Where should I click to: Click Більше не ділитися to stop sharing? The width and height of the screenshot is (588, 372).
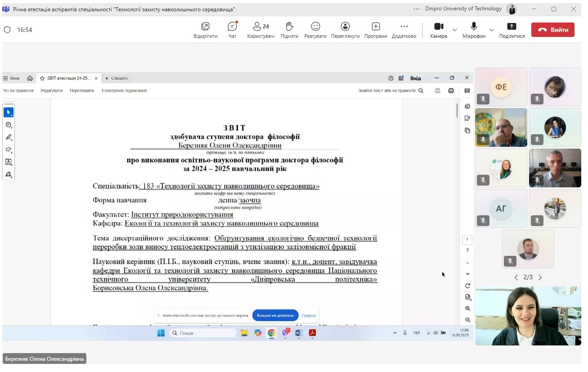tap(275, 315)
